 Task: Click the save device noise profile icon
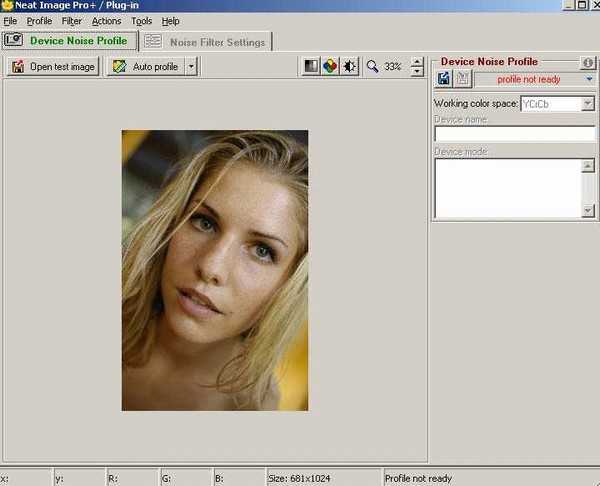(x=443, y=79)
